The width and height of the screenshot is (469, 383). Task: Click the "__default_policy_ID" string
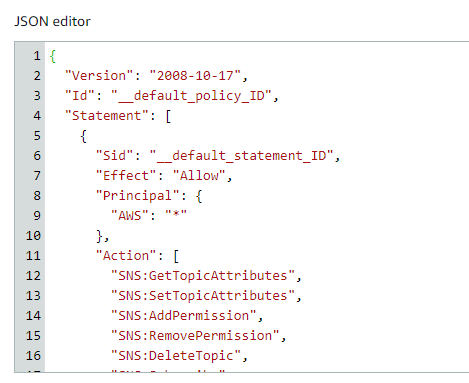tap(191, 96)
